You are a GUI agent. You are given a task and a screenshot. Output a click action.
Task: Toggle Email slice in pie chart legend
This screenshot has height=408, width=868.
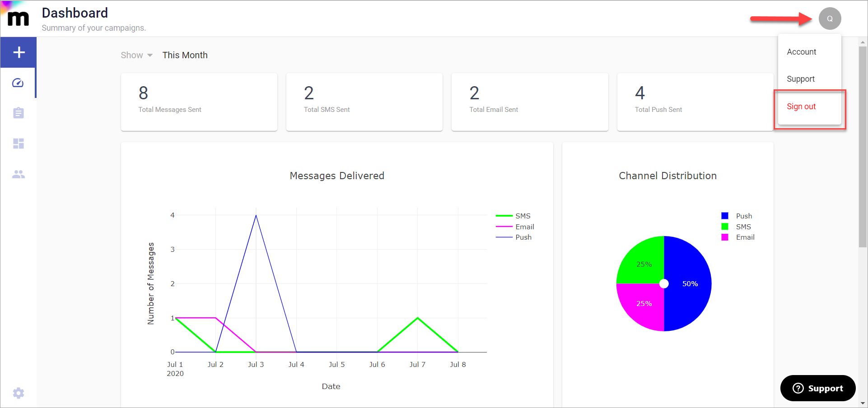738,237
